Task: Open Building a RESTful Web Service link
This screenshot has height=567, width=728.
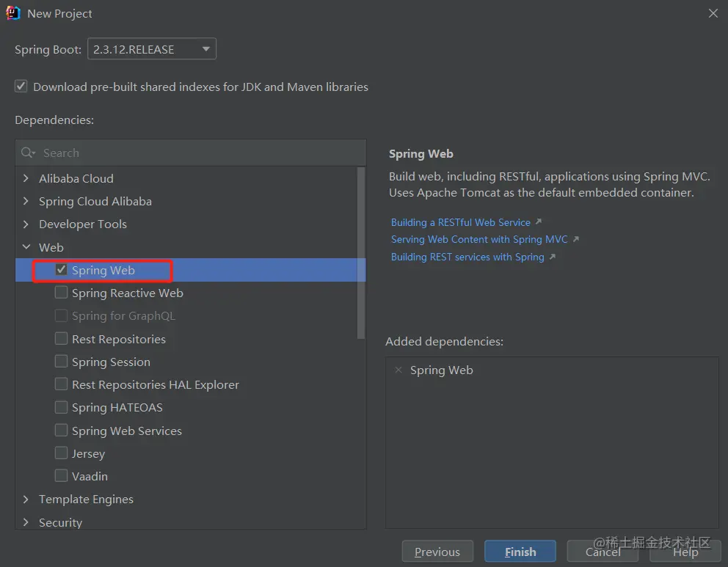Action: coord(461,222)
